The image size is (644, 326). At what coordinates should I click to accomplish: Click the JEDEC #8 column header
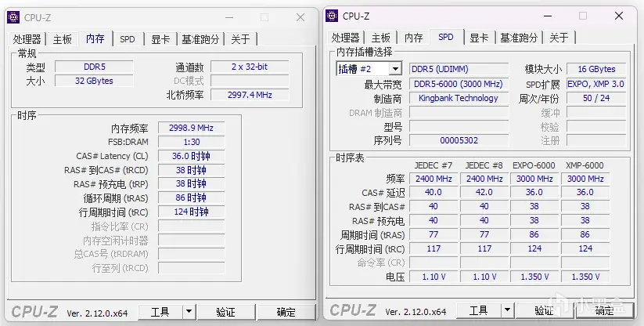click(484, 165)
